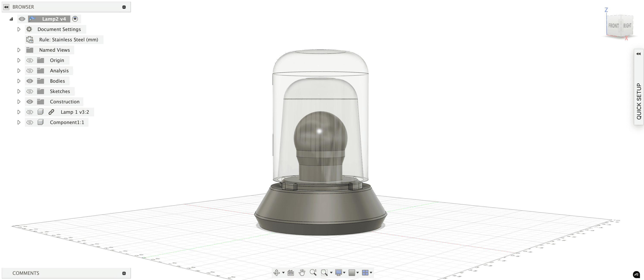This screenshot has width=644, height=280.
Task: Select Rule: Stainless Steel (mm) item
Action: point(69,40)
